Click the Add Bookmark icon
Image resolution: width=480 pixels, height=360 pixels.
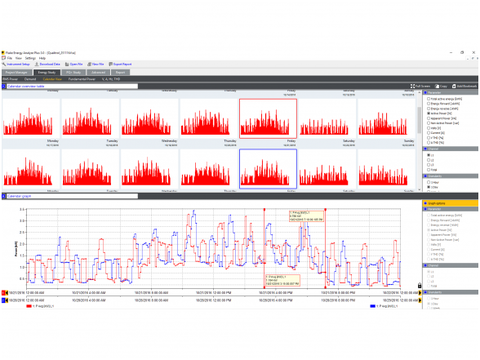pos(454,86)
